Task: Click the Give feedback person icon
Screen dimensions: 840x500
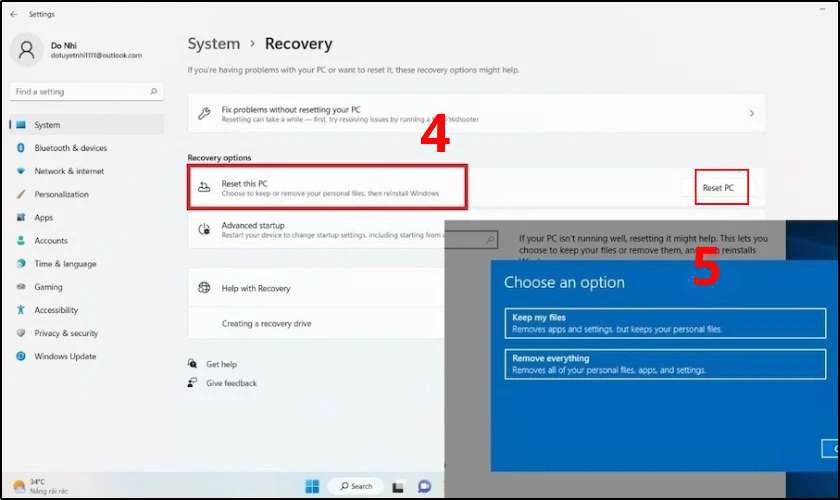Action: (x=192, y=383)
